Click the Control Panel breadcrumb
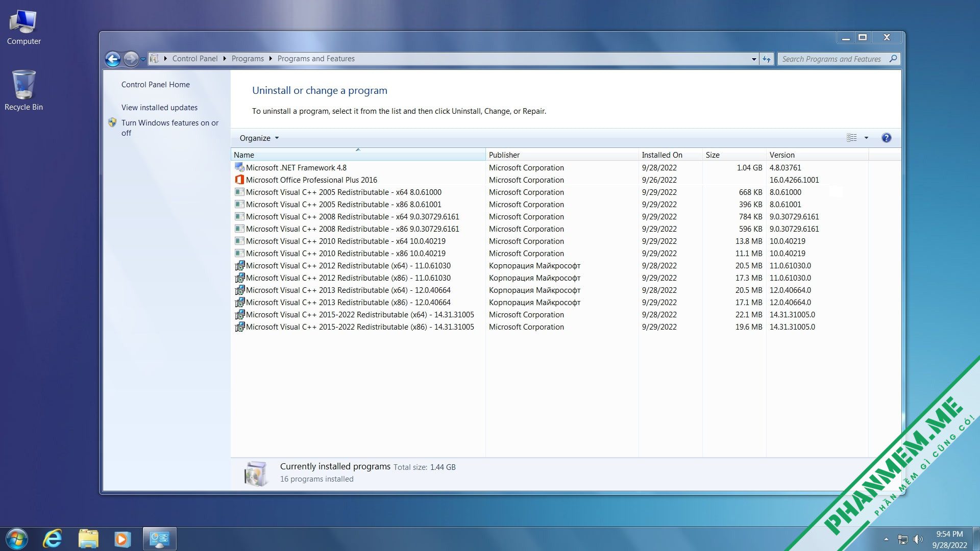Screen dimensions: 980x551 click(x=195, y=59)
